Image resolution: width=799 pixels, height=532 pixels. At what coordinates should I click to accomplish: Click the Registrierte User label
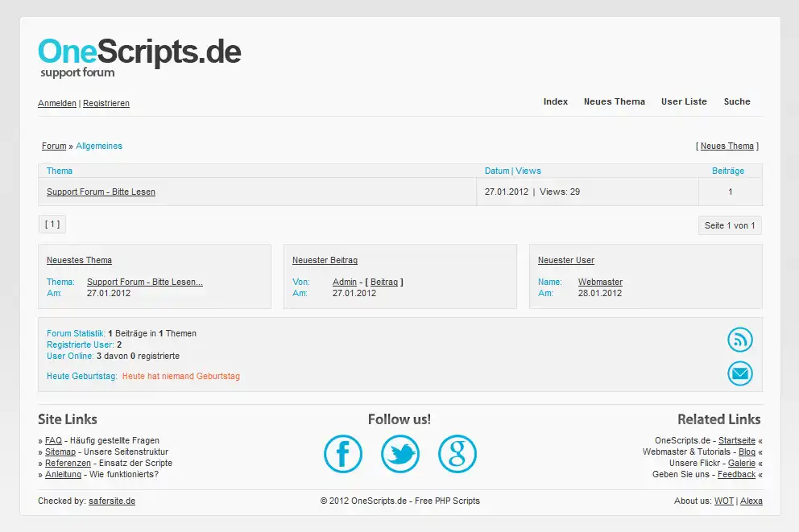click(81, 344)
